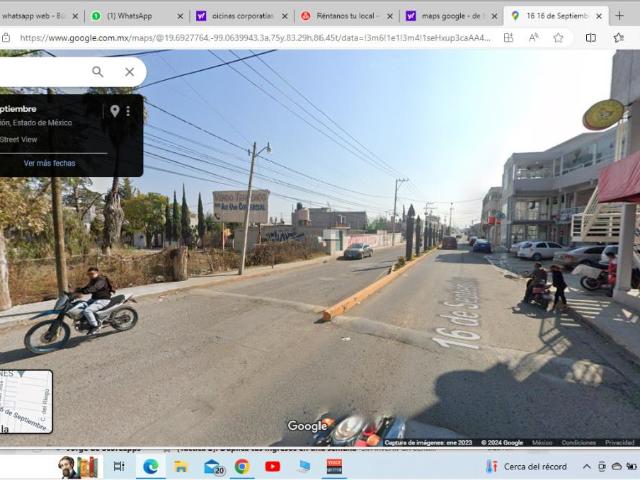This screenshot has height=480, width=640.
Task: Open the browser favorites list icon
Action: 619,38
